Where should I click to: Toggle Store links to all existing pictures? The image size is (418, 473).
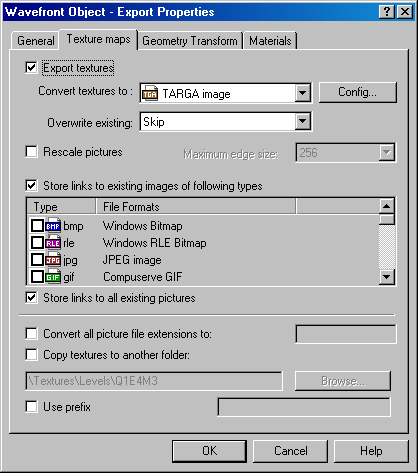click(x=31, y=297)
